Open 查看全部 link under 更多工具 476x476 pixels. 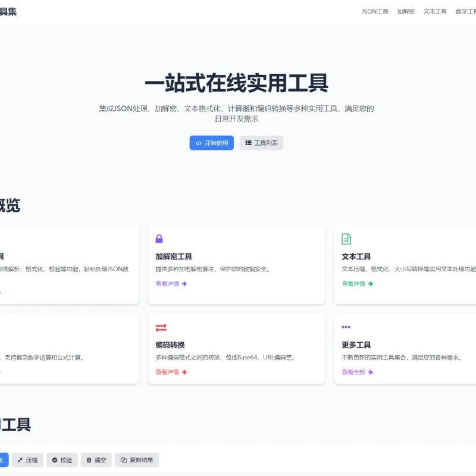coord(357,372)
